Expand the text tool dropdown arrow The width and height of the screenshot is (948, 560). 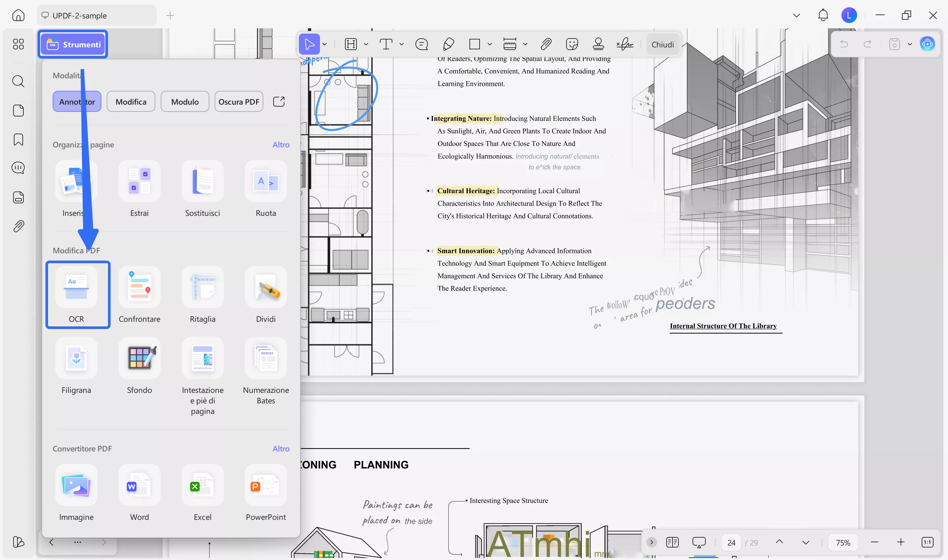click(401, 44)
